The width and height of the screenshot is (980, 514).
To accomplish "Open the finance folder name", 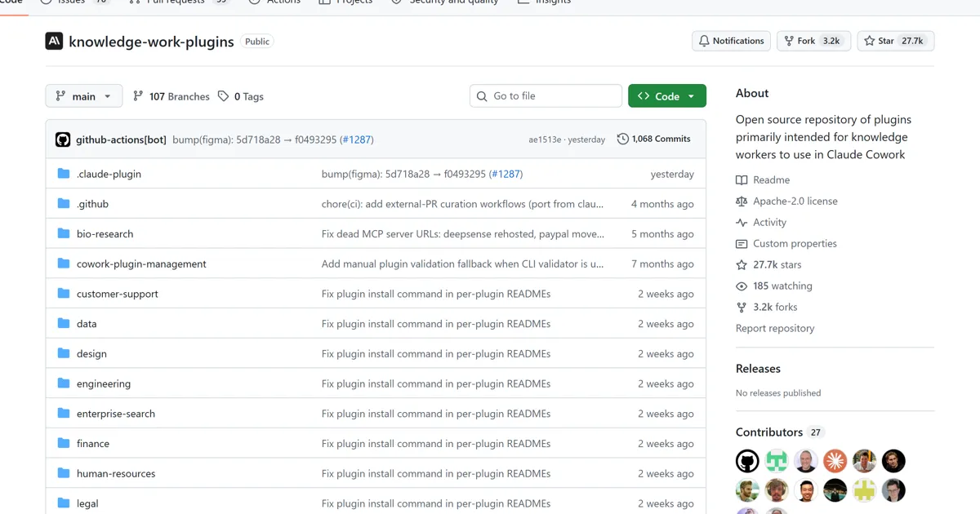I will (x=93, y=444).
